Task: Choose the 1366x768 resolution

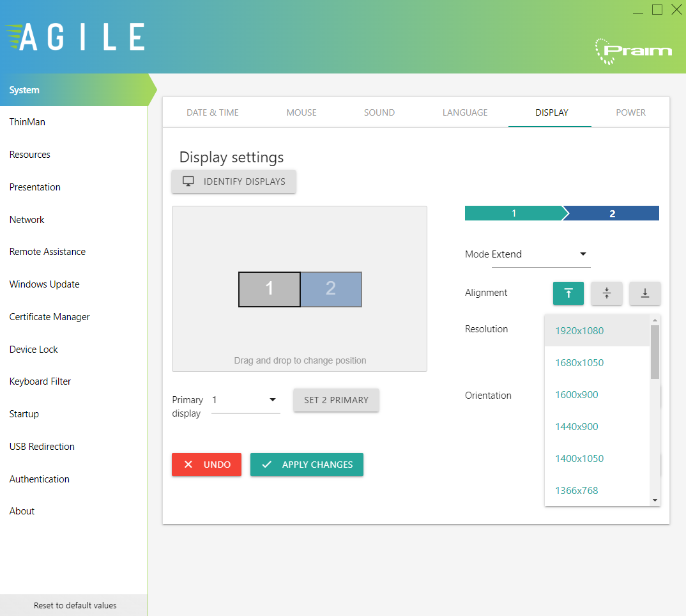Action: click(x=597, y=490)
